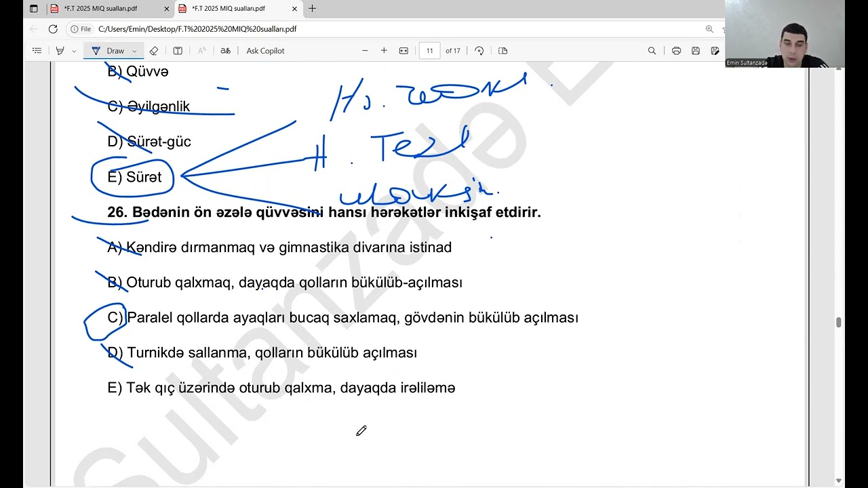Open the table of contents panel
868x488 pixels.
pos(37,51)
